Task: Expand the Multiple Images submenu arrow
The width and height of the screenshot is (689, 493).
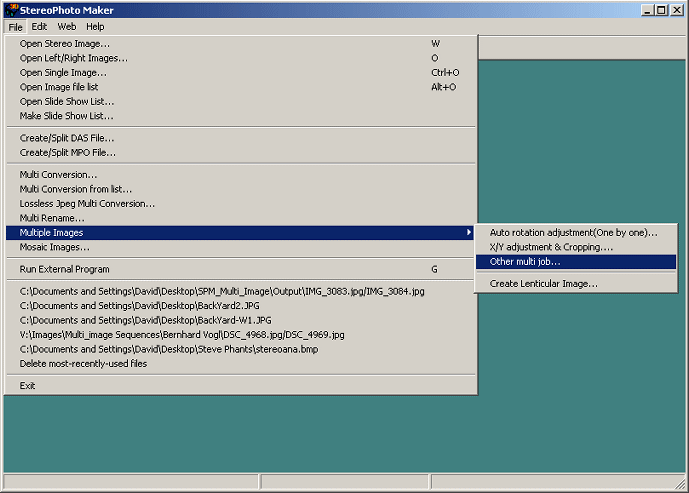Action: (468, 232)
